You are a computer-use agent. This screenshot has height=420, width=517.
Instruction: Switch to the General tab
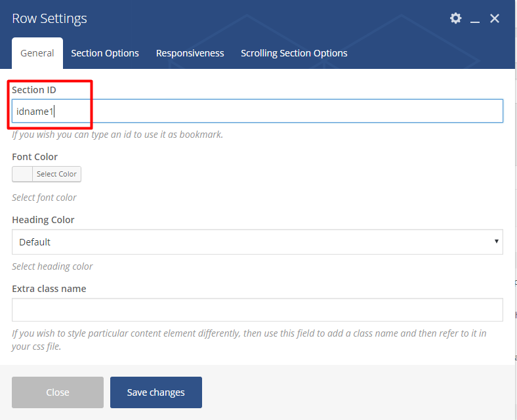click(x=37, y=53)
